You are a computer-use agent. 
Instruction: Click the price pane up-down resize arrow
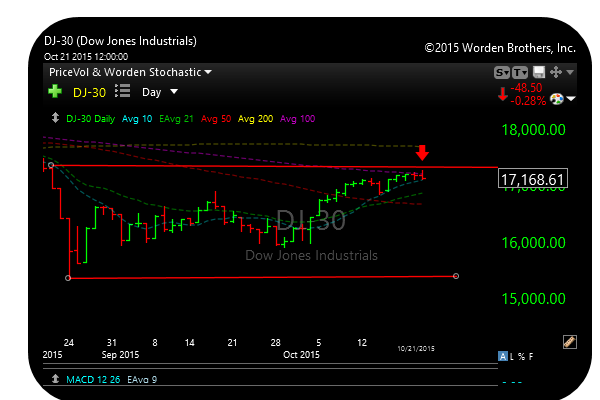(x=55, y=118)
